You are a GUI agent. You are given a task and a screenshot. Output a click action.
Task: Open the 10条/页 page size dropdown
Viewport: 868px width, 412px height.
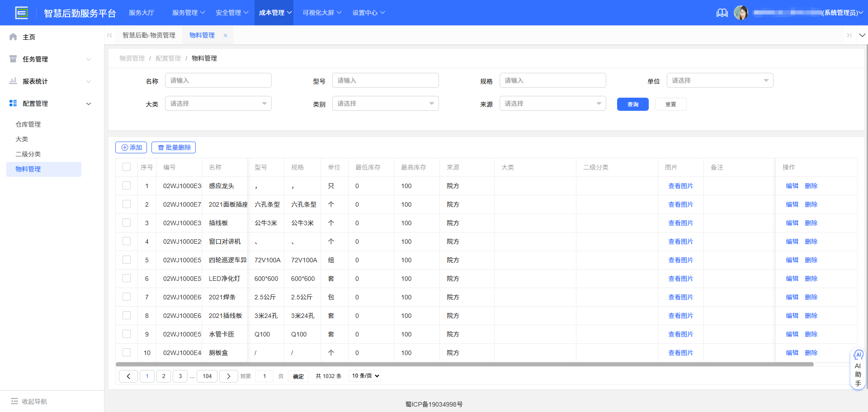[x=364, y=376]
